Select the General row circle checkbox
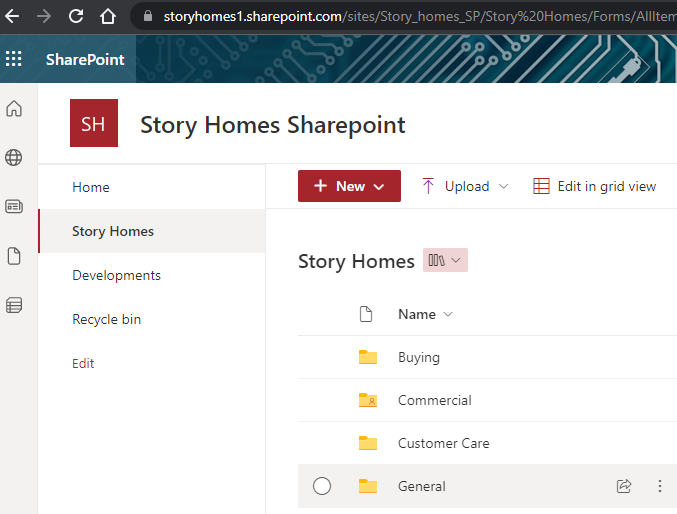Image resolution: width=677 pixels, height=514 pixels. (x=322, y=486)
